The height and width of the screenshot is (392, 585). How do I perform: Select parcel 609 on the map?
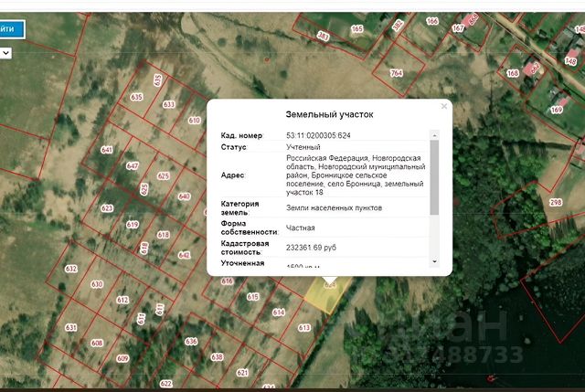coord(122,358)
